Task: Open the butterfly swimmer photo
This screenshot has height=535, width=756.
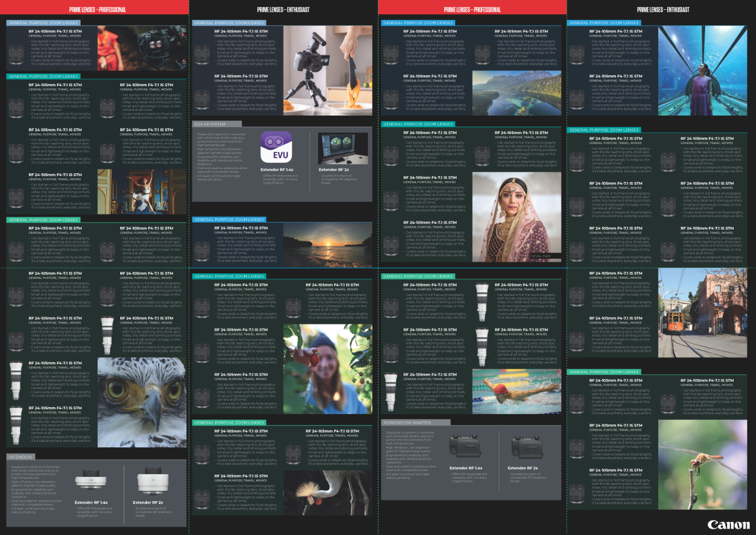Action: (x=517, y=392)
